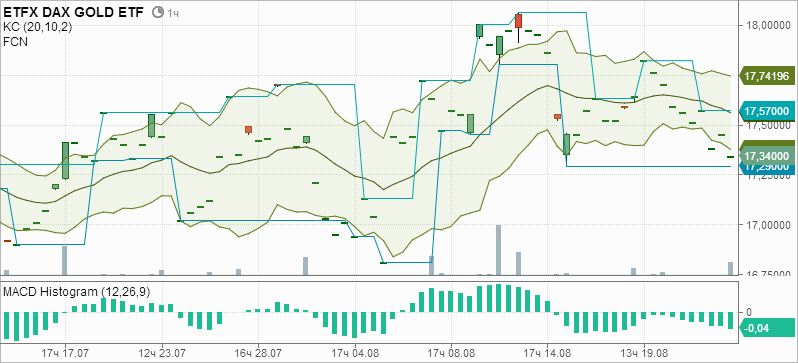798x363 pixels.
Task: Click the 17,34000 price tag
Action: point(766,156)
